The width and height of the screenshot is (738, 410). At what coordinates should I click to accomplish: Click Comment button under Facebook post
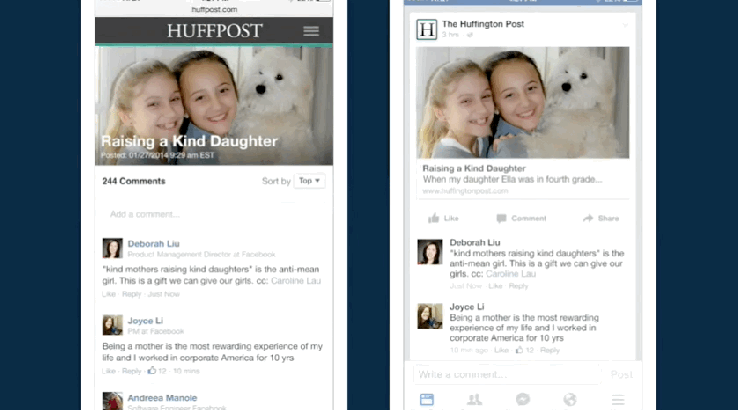[521, 218]
